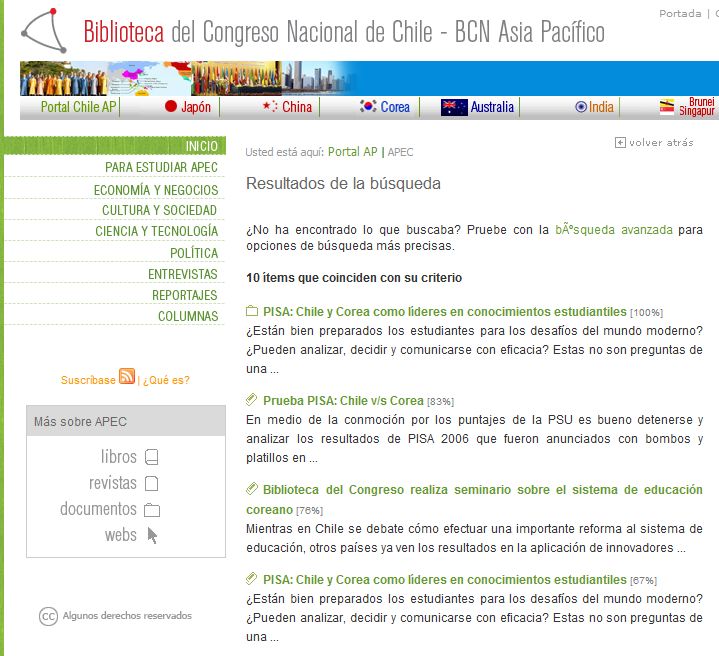Open libros under Más sobre APEC
Viewport: 719px width, 656px height.
coord(119,457)
